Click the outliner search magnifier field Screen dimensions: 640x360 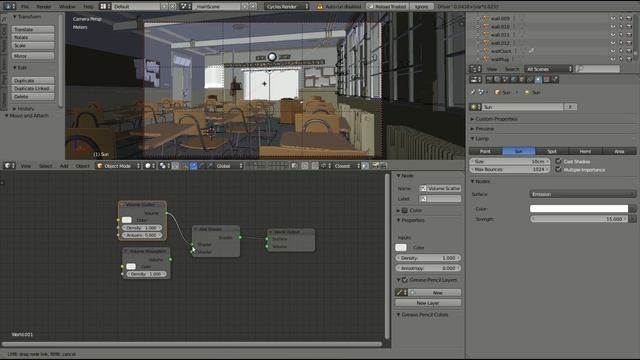click(598, 69)
